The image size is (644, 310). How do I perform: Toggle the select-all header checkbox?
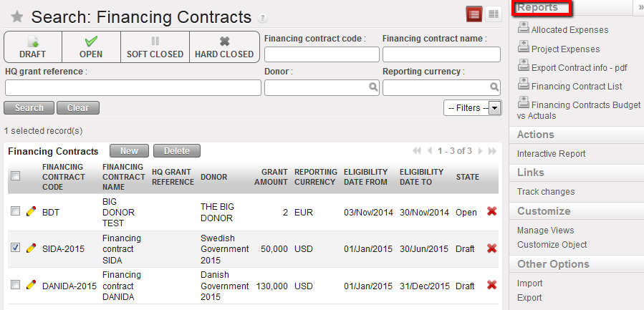(16, 176)
